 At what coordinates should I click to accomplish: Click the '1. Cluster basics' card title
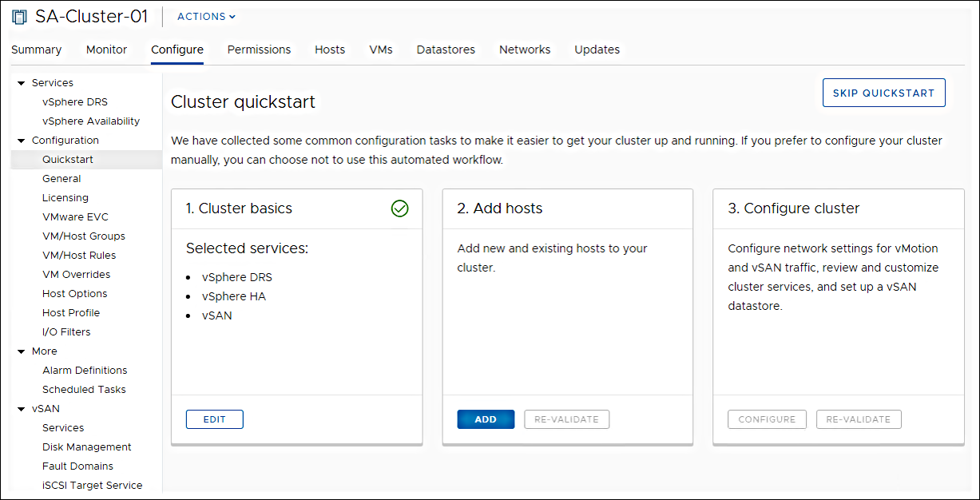click(240, 208)
